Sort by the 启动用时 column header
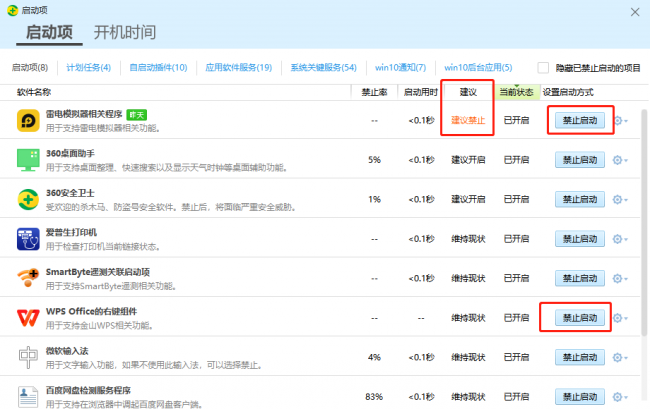650x409 pixels. click(421, 92)
